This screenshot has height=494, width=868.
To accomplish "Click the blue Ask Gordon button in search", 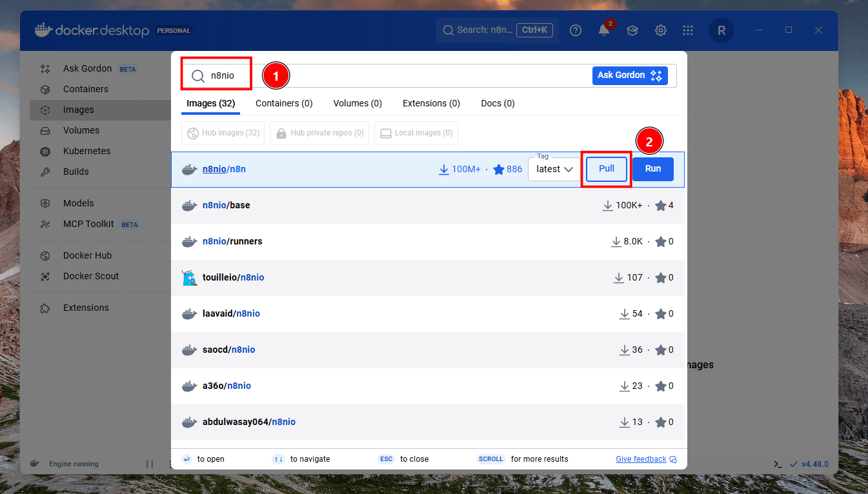I will (630, 75).
